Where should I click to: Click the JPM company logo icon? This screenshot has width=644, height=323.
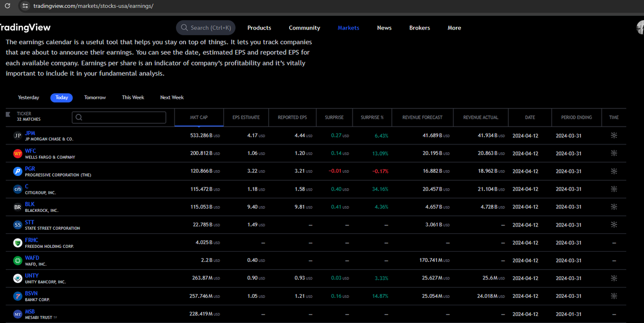pyautogui.click(x=17, y=136)
